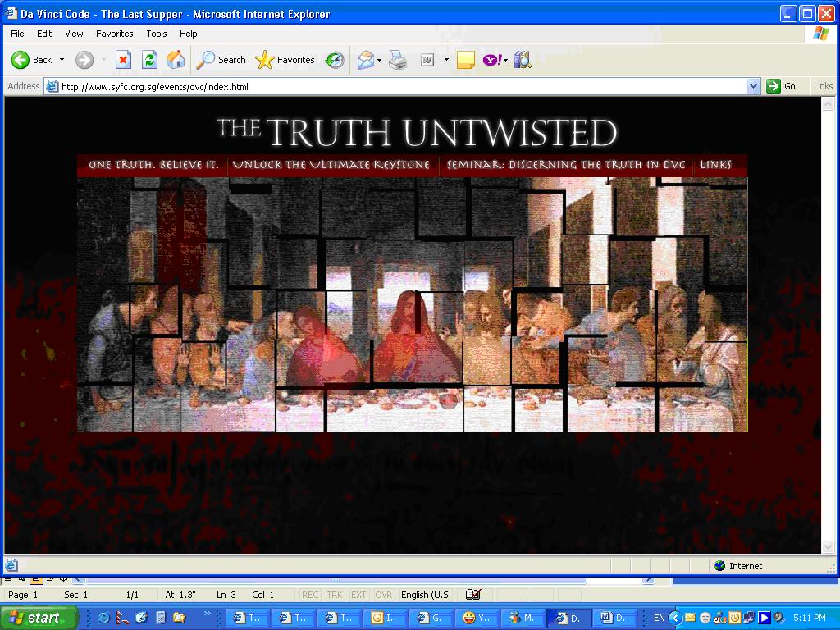This screenshot has height=630, width=840.
Task: Click the Internet zone globe in status bar
Action: (x=720, y=566)
